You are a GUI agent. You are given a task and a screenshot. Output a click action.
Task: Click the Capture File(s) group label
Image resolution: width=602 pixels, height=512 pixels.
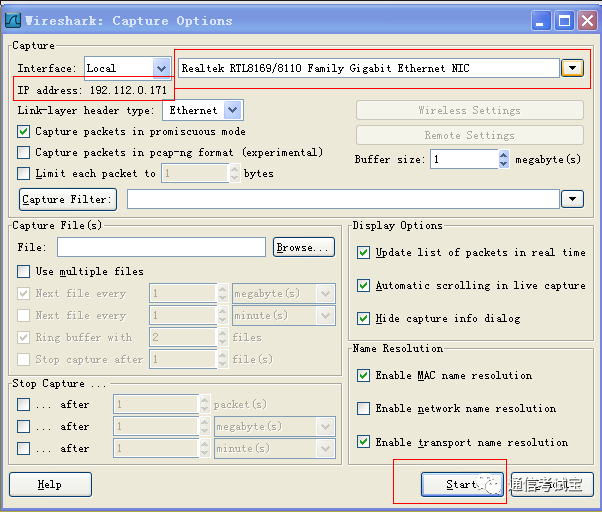(57, 225)
